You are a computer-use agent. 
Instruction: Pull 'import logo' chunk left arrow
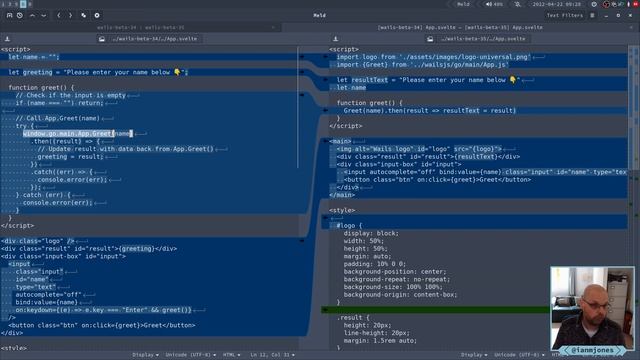[325, 57]
